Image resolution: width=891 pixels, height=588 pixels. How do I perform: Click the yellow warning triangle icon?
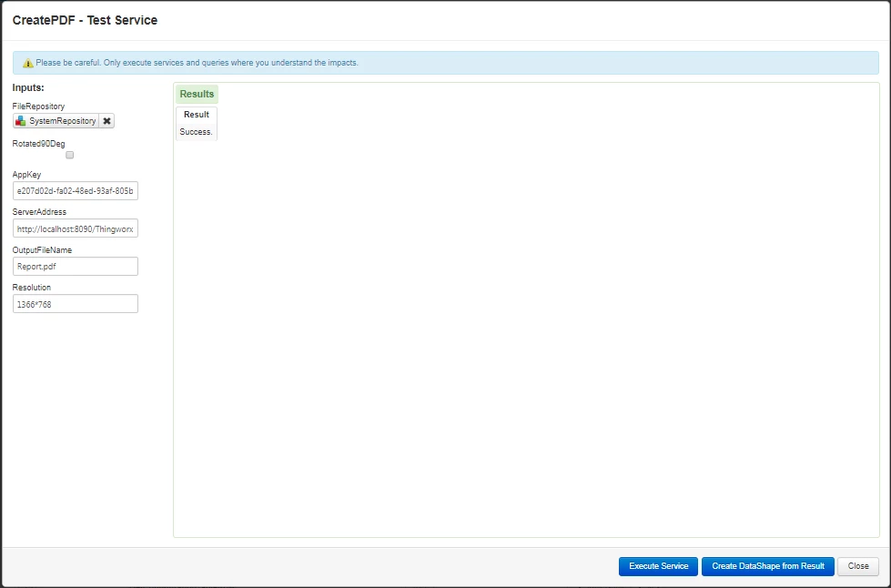[x=27, y=63]
